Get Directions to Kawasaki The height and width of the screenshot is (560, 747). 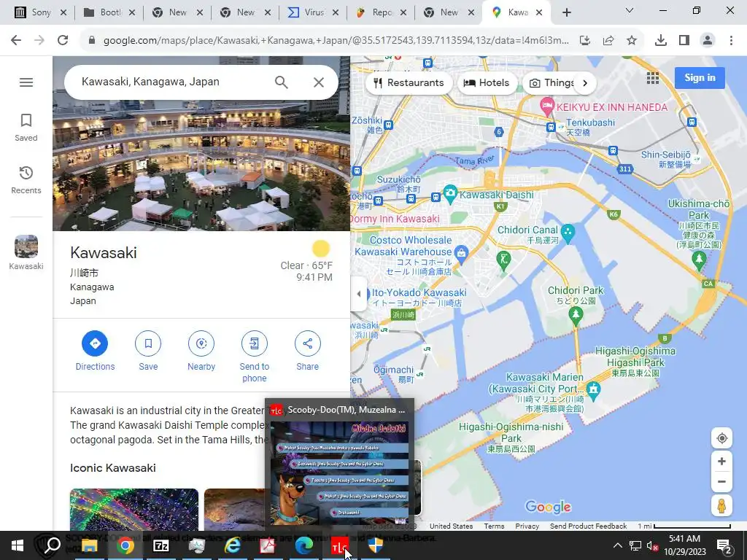pyautogui.click(x=95, y=351)
